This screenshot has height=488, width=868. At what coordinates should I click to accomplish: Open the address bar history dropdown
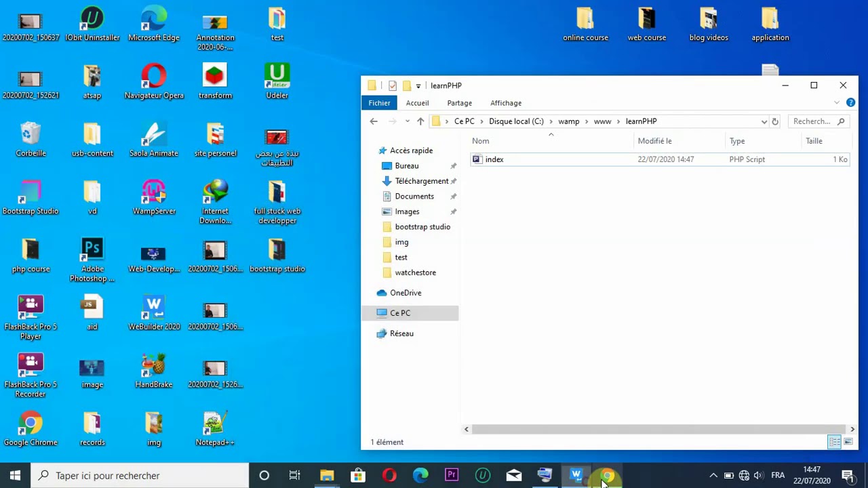click(764, 121)
